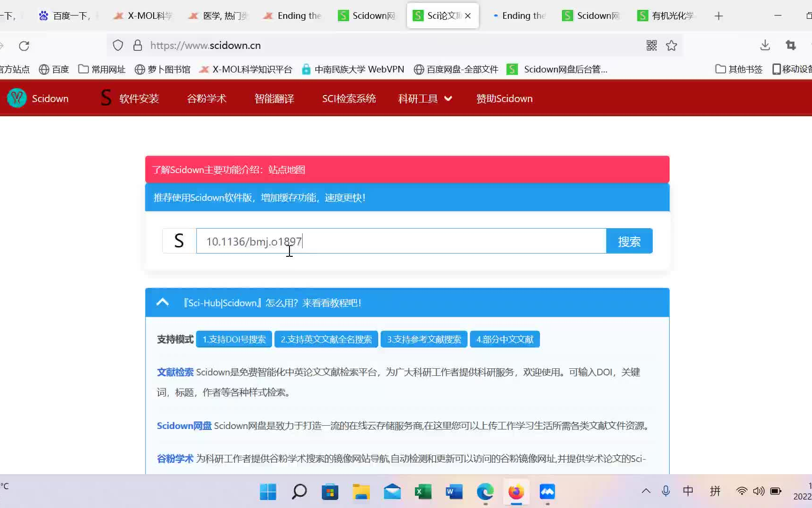
Task: Click the blue 搜索 button
Action: click(x=629, y=241)
